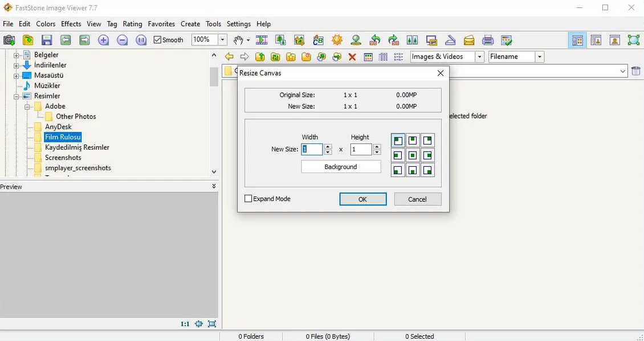Toggle the Smooth checkbox

pyautogui.click(x=158, y=40)
